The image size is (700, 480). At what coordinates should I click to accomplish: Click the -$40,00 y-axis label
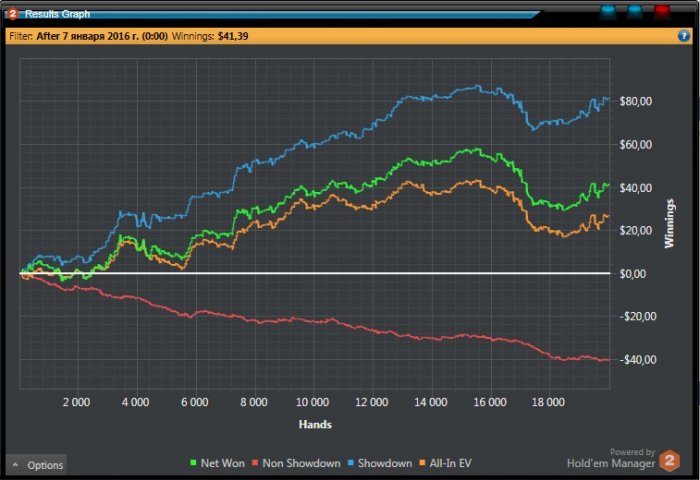638,360
